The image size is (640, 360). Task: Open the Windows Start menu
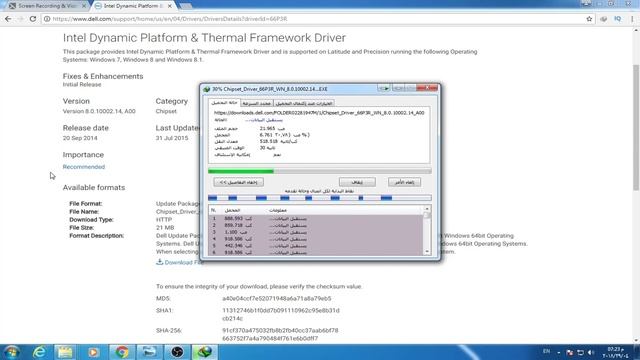[x=11, y=352]
